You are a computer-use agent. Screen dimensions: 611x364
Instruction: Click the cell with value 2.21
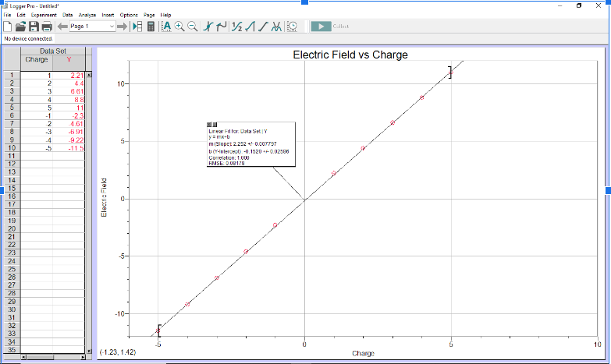pos(69,75)
